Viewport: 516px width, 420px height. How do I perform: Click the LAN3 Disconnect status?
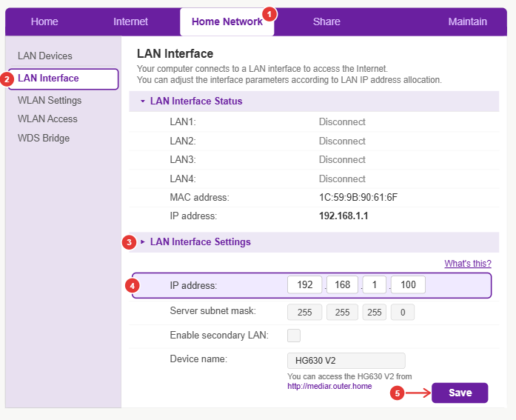coord(342,160)
